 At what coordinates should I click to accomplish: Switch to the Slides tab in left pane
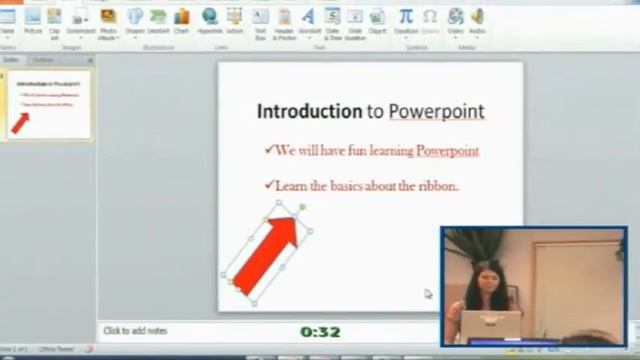point(11,60)
